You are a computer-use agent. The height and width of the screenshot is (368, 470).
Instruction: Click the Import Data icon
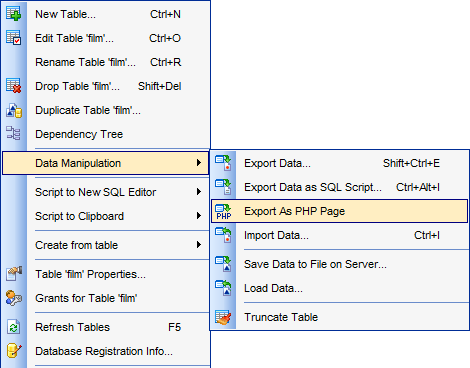(223, 235)
